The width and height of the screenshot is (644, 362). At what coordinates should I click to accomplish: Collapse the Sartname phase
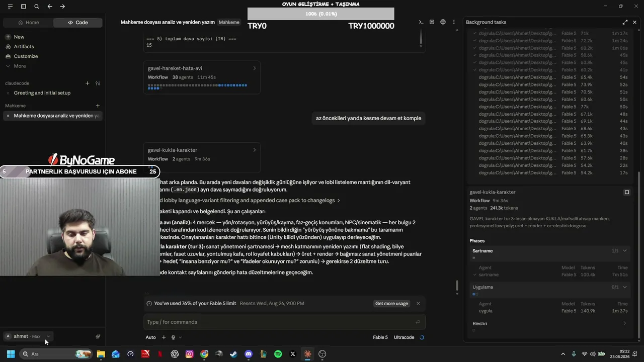tap(624, 251)
